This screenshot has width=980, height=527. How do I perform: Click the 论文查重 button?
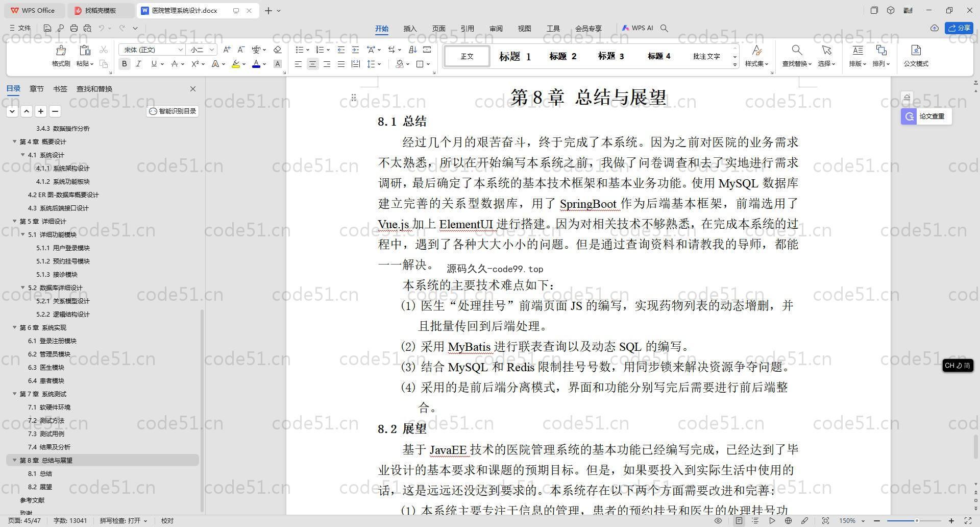point(926,116)
